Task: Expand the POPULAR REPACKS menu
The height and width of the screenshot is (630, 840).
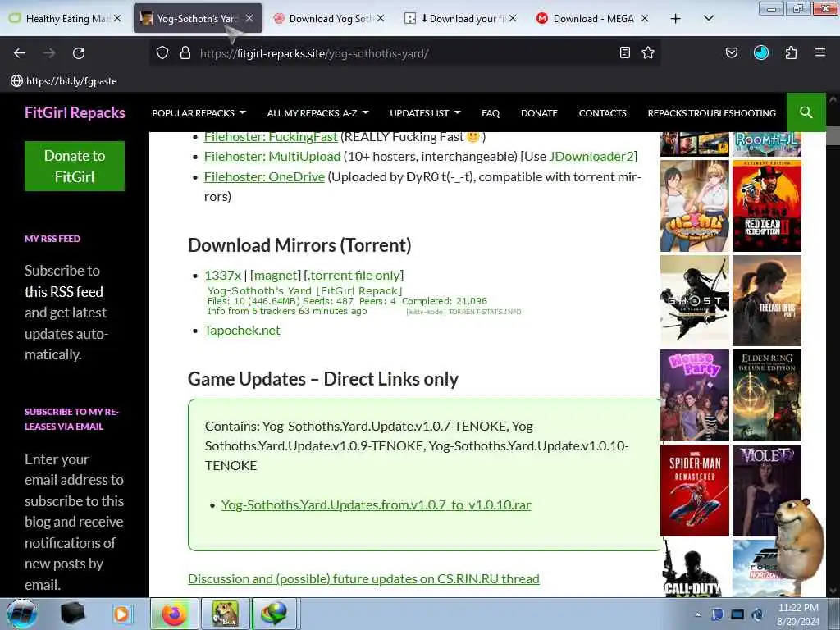Action: point(199,113)
